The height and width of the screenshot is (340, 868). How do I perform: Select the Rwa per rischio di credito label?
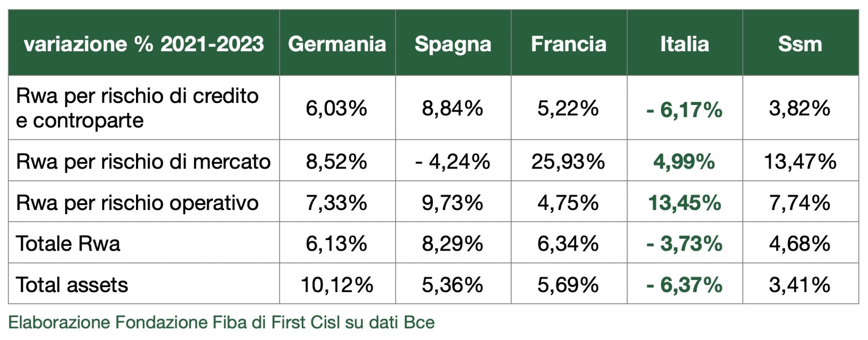pos(137,108)
